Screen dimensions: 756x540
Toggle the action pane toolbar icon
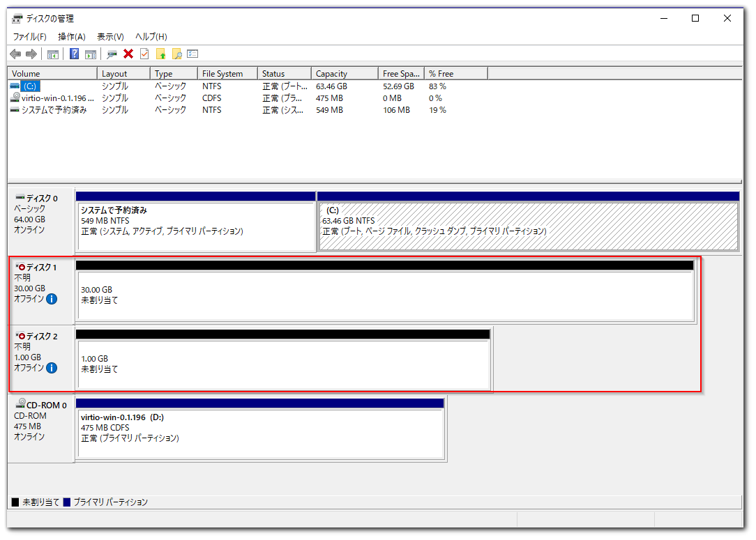(x=90, y=54)
